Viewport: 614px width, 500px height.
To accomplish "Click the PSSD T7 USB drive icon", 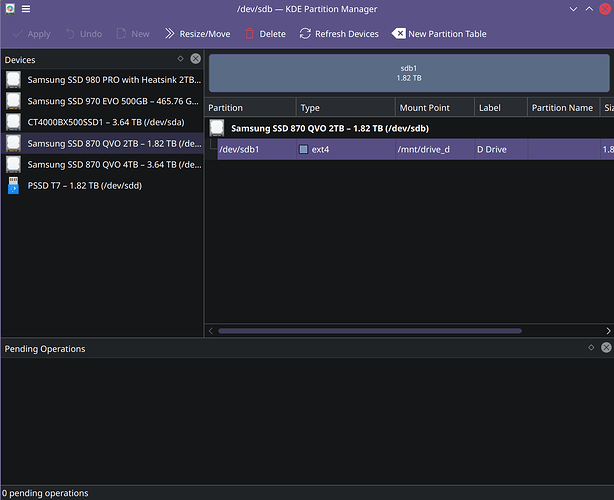I will point(13,186).
